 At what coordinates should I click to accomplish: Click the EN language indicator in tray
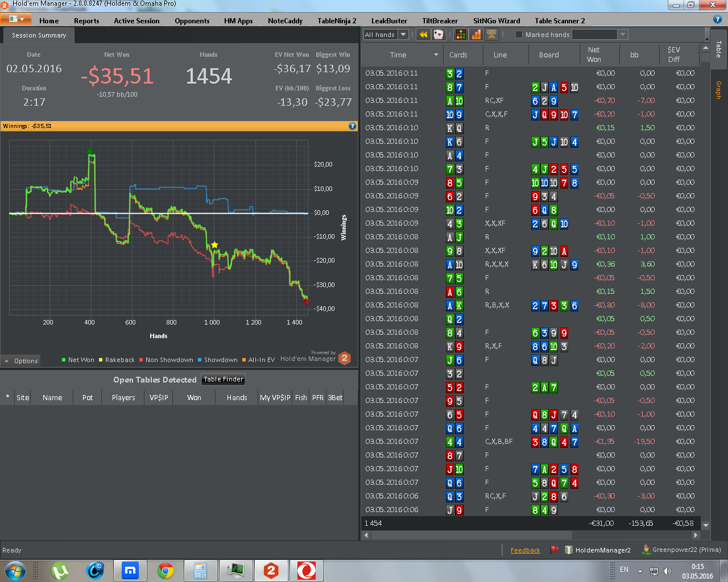[624, 569]
